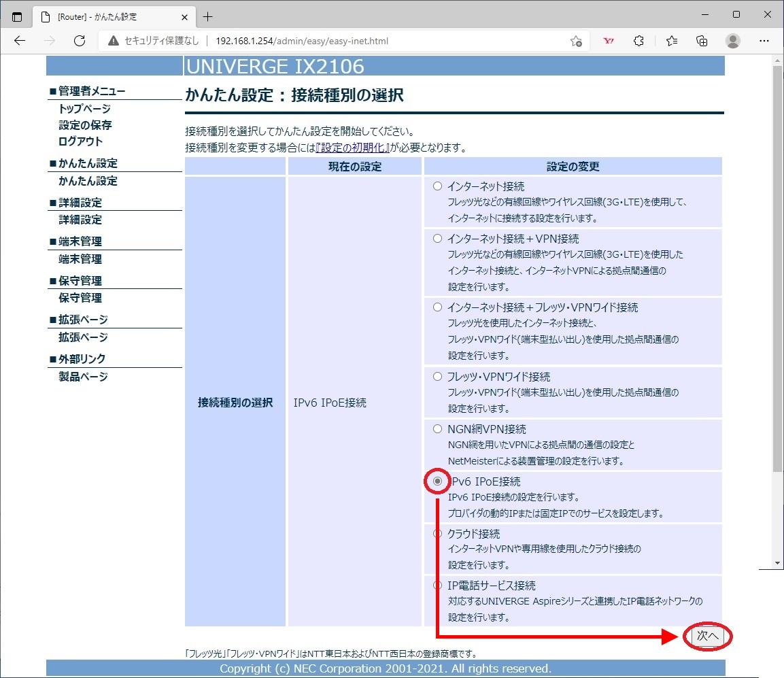Go back to the previous page
784x678 pixels.
[20, 41]
